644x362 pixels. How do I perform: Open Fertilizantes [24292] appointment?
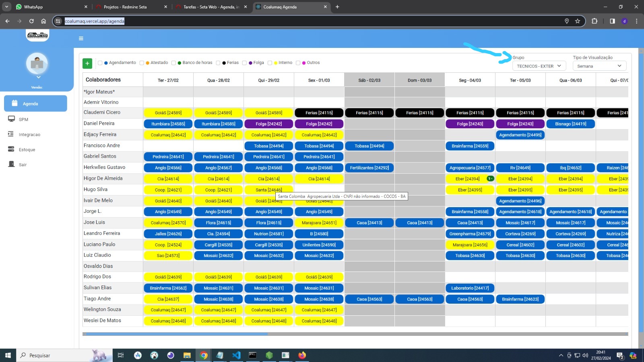(369, 168)
